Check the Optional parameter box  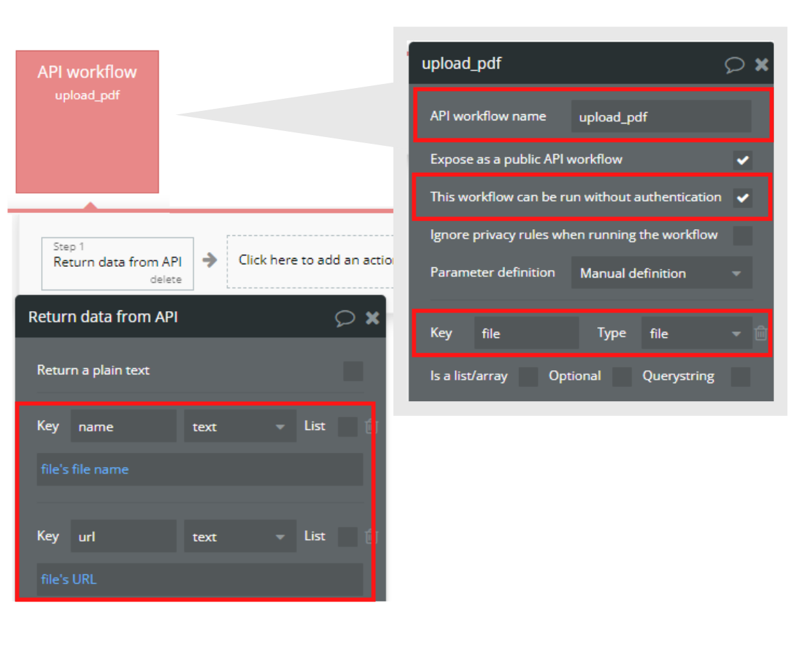point(622,376)
